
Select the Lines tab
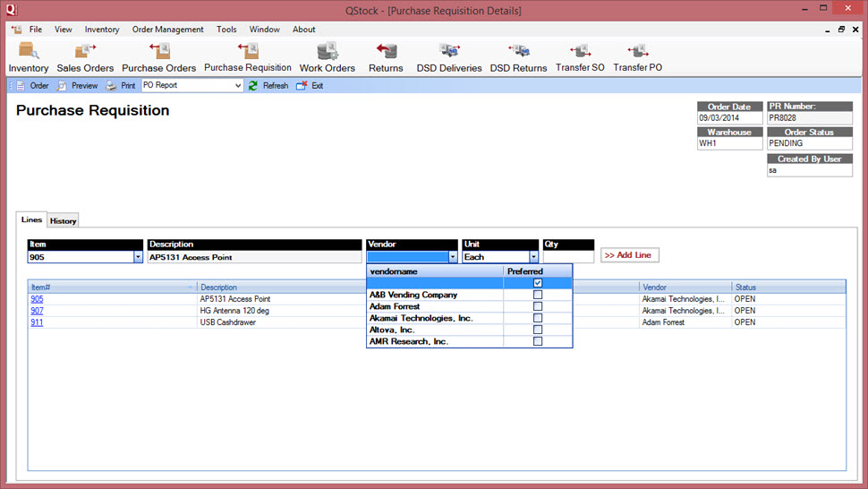(31, 219)
